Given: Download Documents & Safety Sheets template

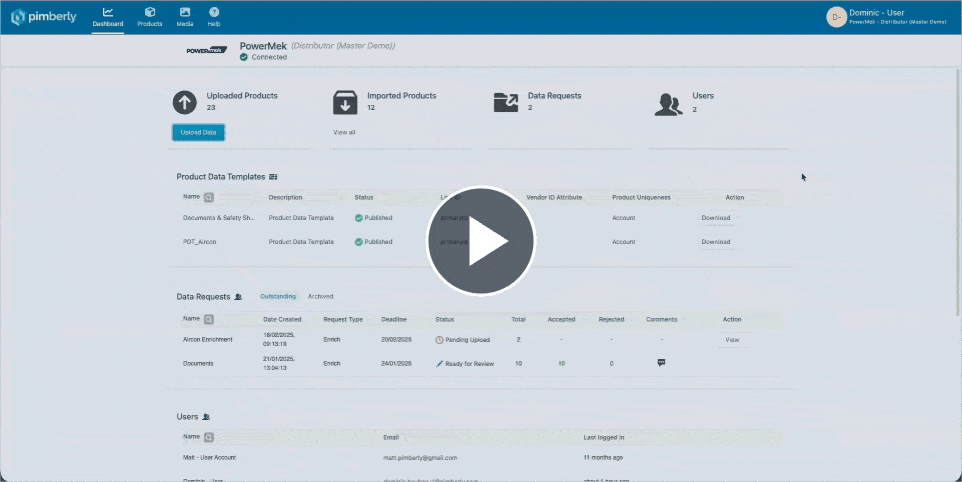Looking at the screenshot, I should [715, 218].
